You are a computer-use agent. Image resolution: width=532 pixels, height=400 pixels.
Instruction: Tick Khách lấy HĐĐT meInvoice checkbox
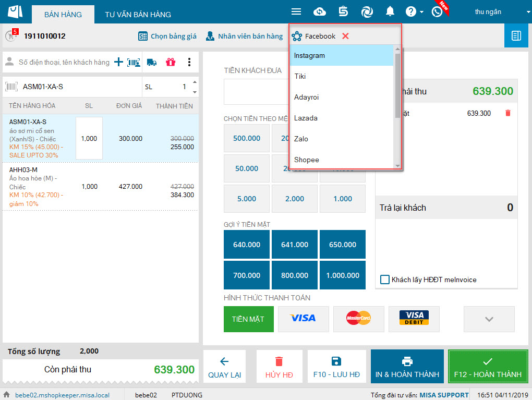click(x=385, y=280)
